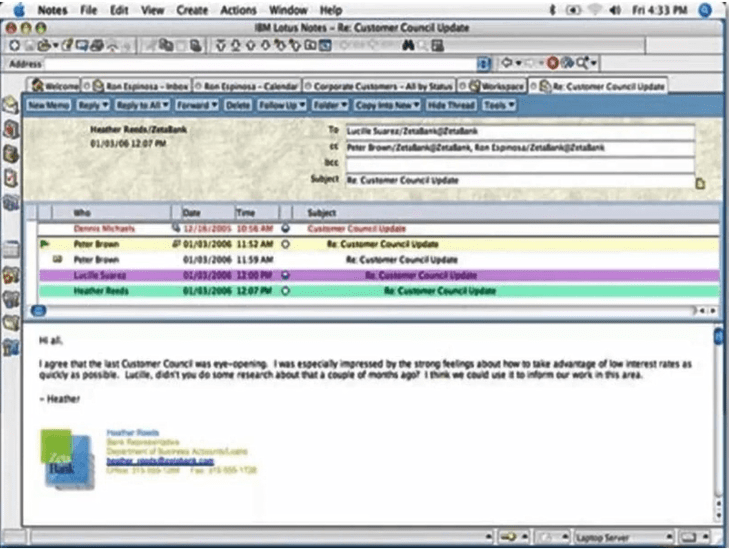Switch to Ron Espinosa - Calendar tab
Viewport: 729px width, 549px height.
[x=250, y=86]
